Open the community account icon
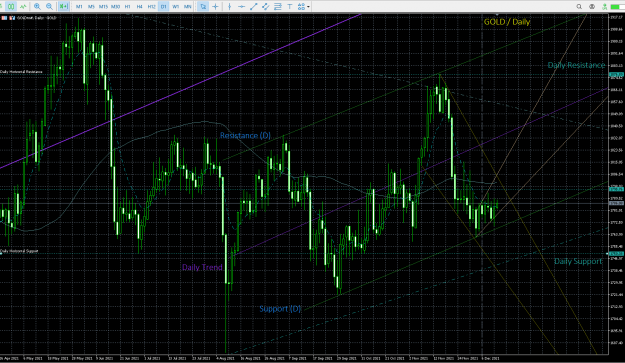Image resolution: width=625 pixels, height=363 pixels. coord(592,6)
